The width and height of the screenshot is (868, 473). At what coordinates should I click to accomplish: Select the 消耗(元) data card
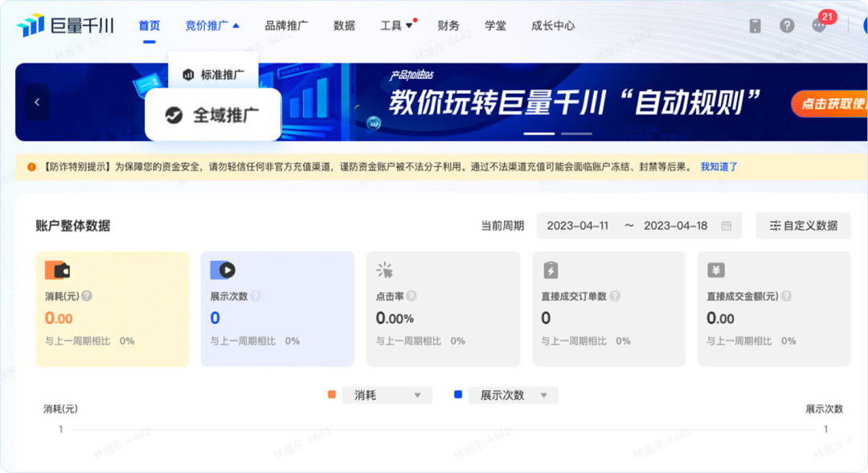pos(113,309)
